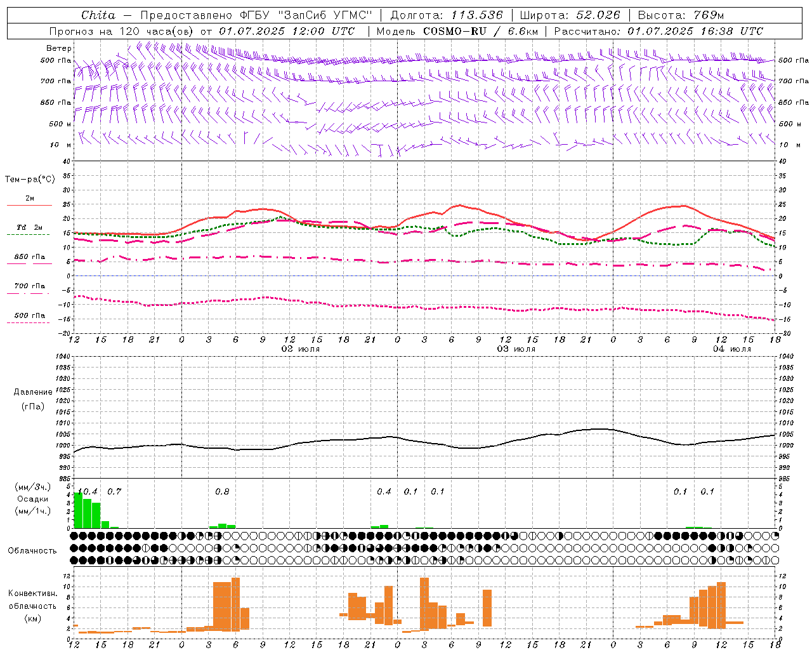812x650 pixels.
Task: Click the "Широта: 52.026" header value
Action: pos(570,15)
